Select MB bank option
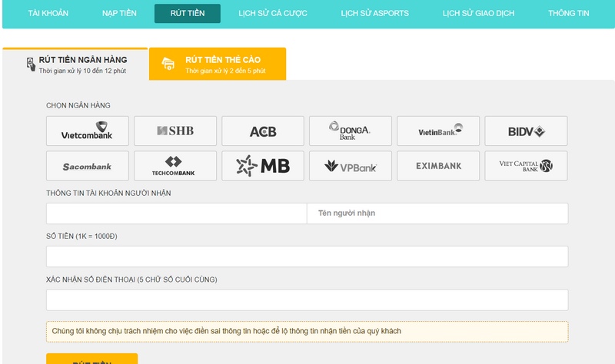 (263, 166)
